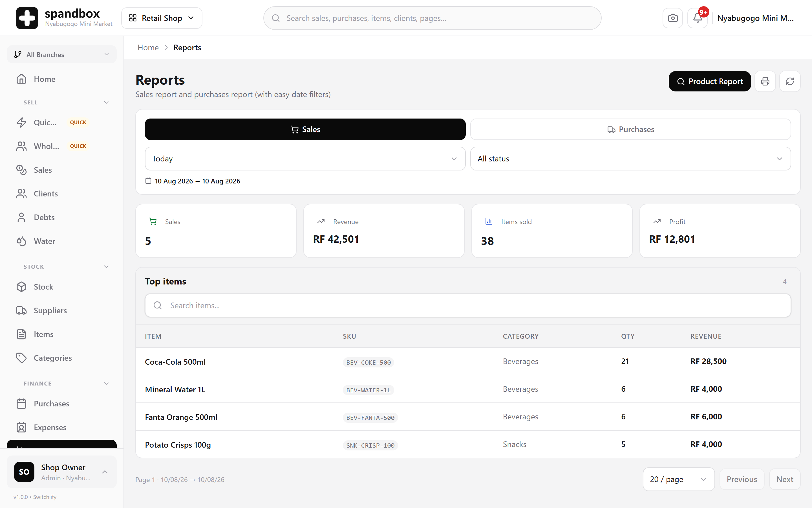Open the All status filter dropdown
The width and height of the screenshot is (812, 508).
pos(630,159)
